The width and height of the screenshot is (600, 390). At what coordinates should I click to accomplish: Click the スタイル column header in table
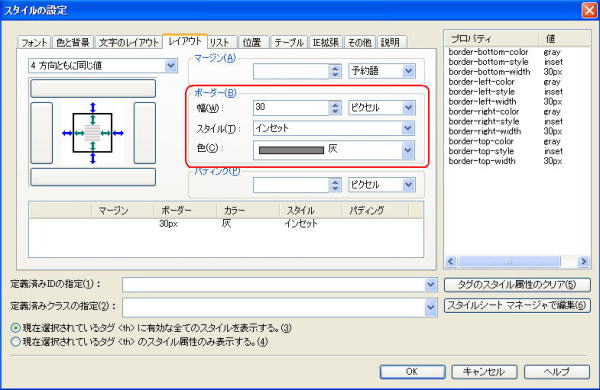click(311, 210)
